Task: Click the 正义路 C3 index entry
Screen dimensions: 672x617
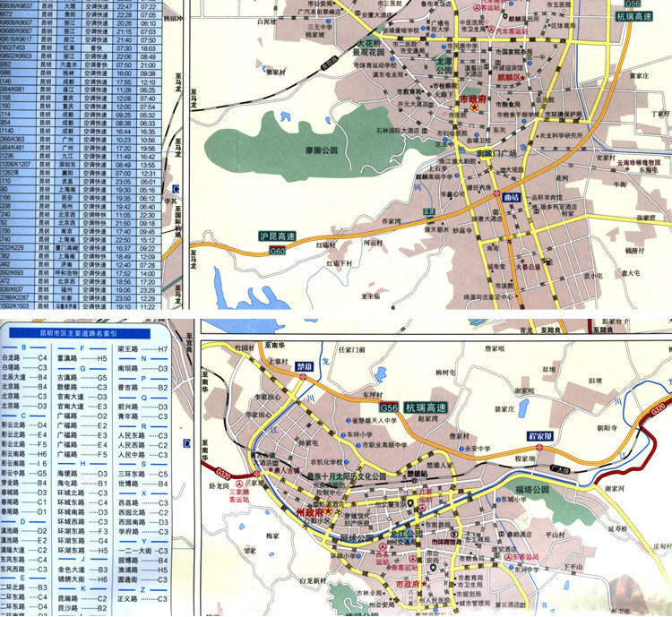Action: 142,599
